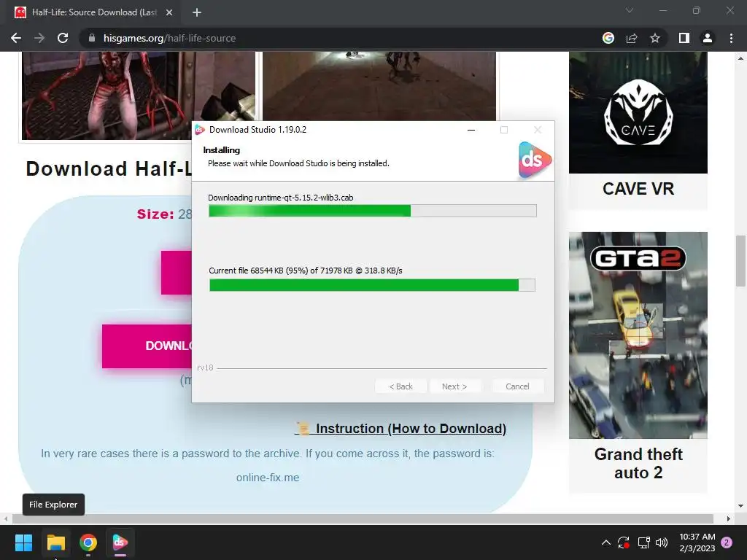Click Back in Download Studio installer
Viewport: 747px width, 560px height.
pos(400,386)
